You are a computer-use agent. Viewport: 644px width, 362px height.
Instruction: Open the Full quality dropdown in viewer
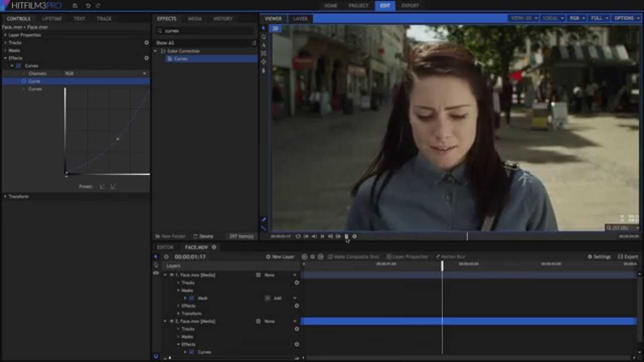tap(599, 18)
